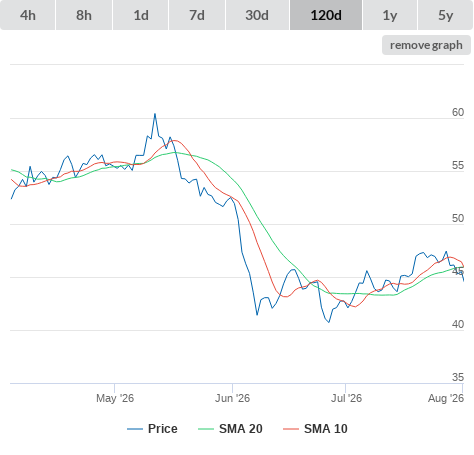Show the 7d chart range
Image resolution: width=474 pixels, height=455 pixels.
pyautogui.click(x=197, y=15)
